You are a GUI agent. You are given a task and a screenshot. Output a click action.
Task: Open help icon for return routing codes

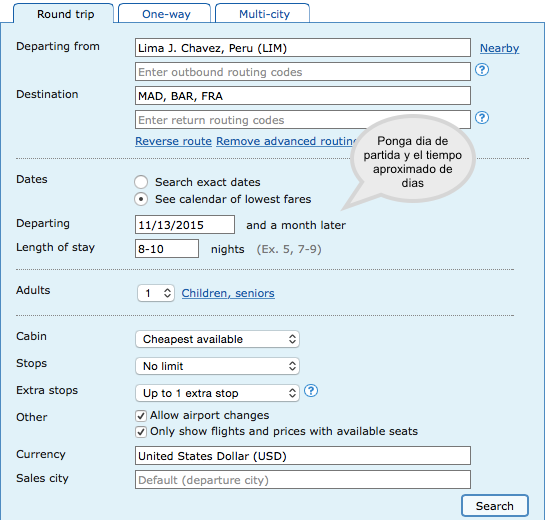pos(482,118)
